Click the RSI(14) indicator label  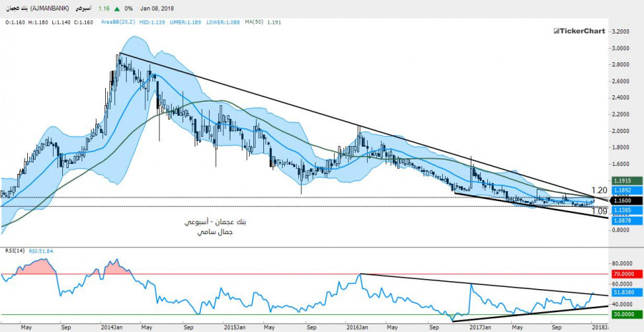coord(13,251)
